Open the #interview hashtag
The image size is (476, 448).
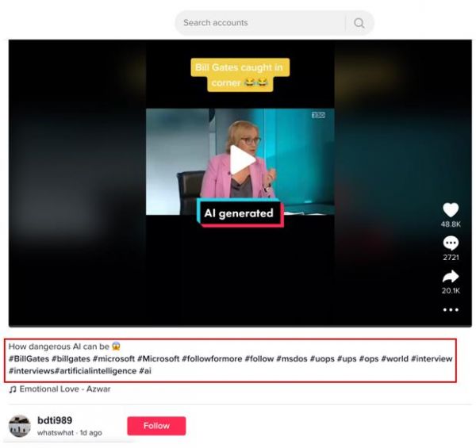[x=432, y=359]
